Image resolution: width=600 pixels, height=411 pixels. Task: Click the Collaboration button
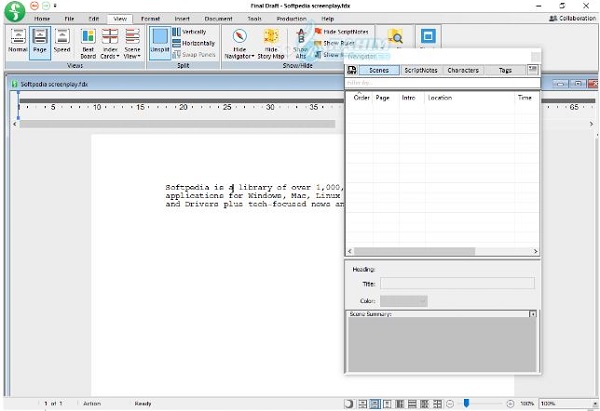(x=572, y=18)
